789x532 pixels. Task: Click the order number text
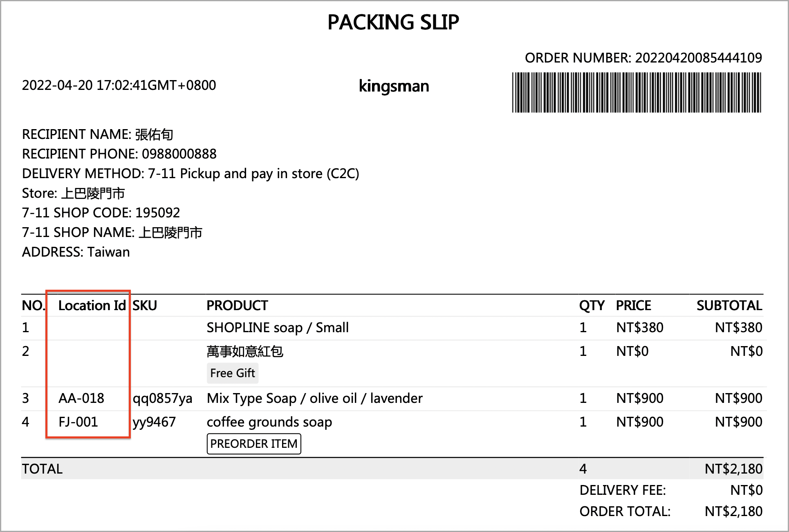click(643, 58)
